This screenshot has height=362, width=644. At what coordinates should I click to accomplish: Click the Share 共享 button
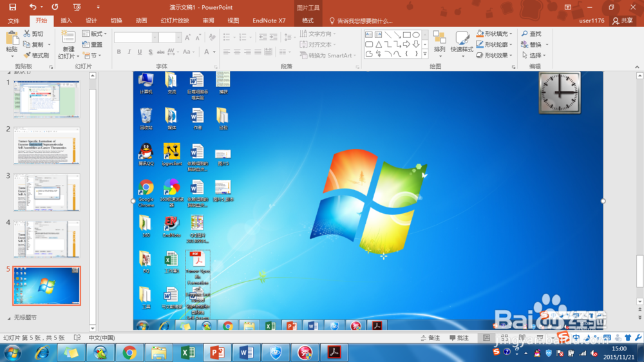623,21
